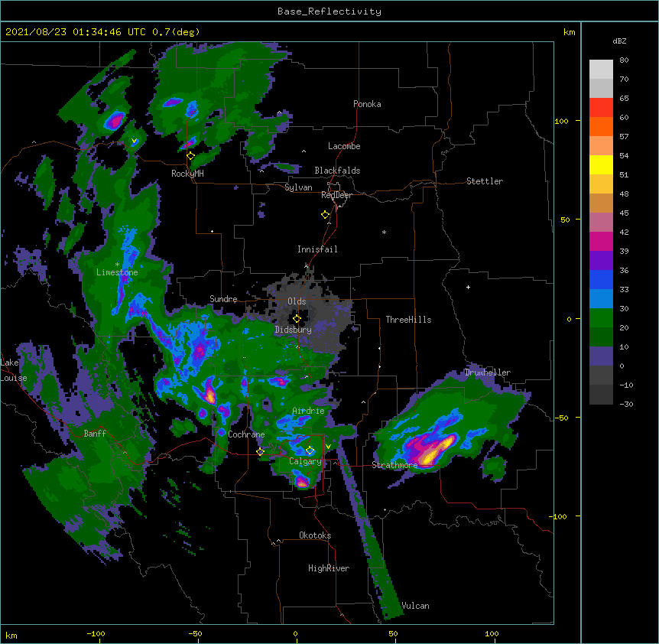Select the asterisk marker above Limestone label
The image size is (659, 644).
[x=117, y=265]
